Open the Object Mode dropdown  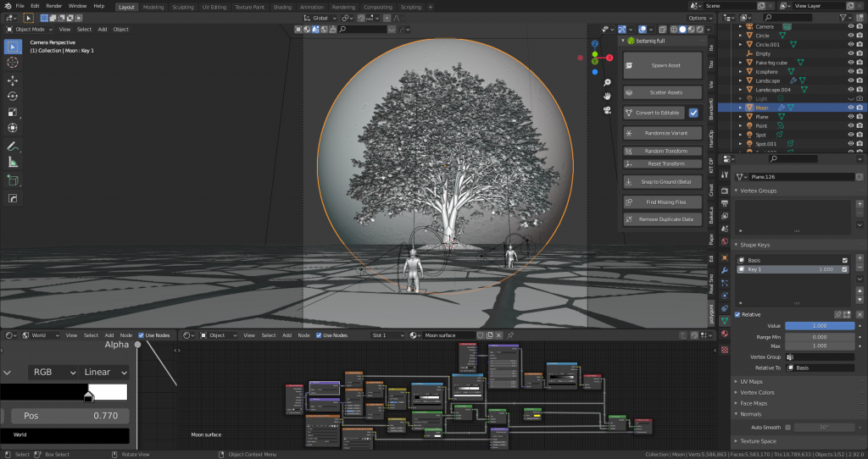[x=31, y=29]
